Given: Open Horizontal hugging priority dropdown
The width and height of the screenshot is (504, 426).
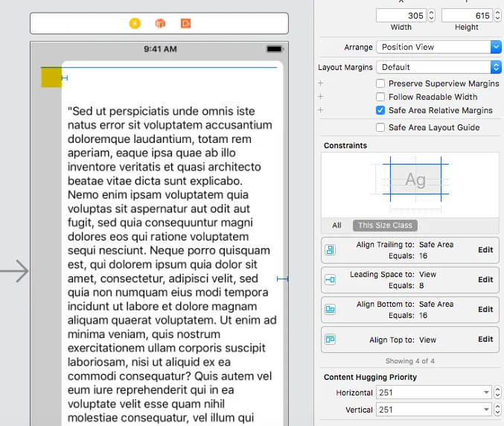Looking at the screenshot, I should [486, 392].
